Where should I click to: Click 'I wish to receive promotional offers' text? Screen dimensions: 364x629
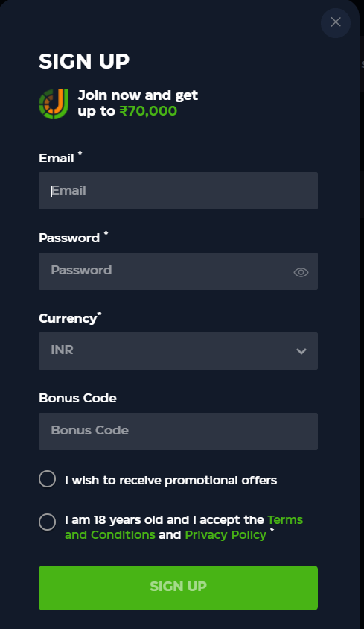pos(170,480)
